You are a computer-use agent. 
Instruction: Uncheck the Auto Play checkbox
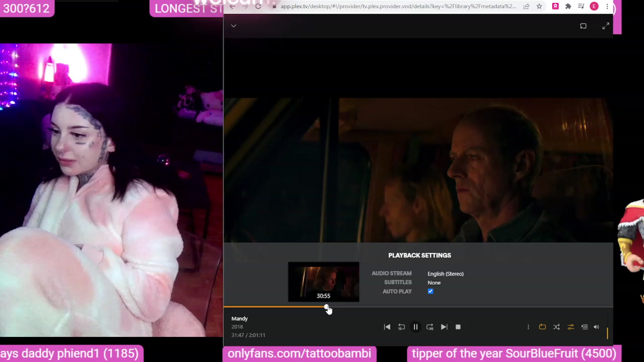point(430,291)
